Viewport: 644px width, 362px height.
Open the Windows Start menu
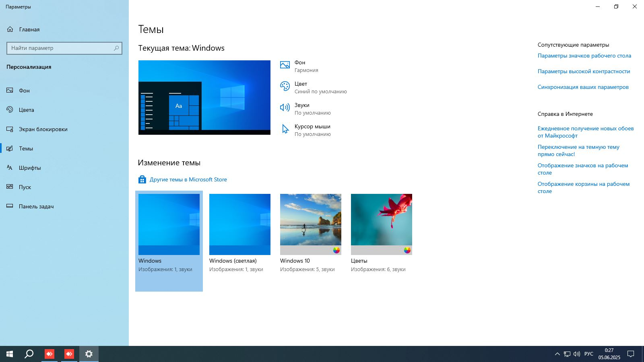tap(10, 354)
